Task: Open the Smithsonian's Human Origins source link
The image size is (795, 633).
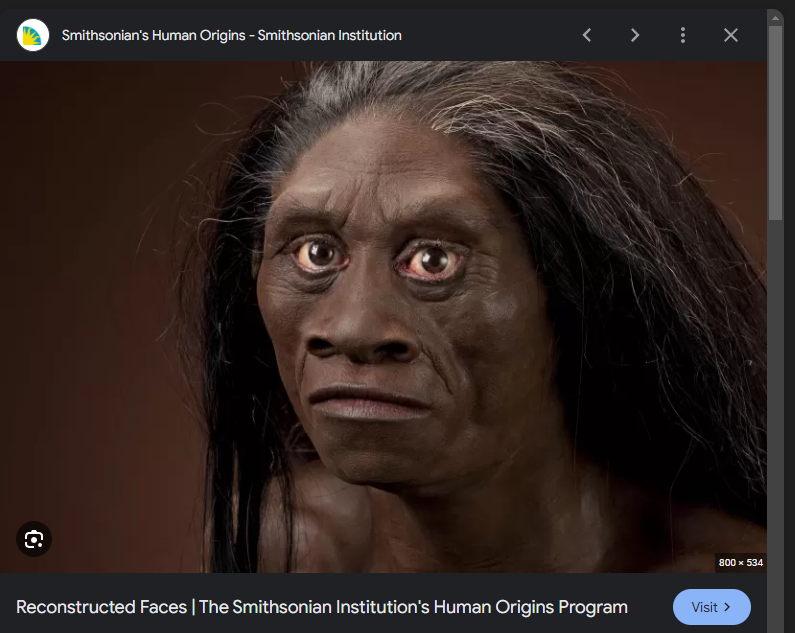Action: tap(232, 36)
